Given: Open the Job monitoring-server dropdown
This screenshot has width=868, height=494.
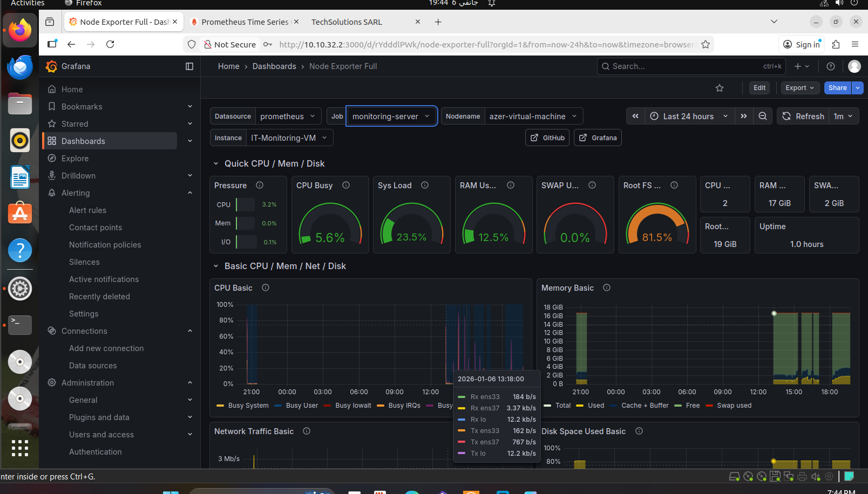Looking at the screenshot, I should (391, 116).
